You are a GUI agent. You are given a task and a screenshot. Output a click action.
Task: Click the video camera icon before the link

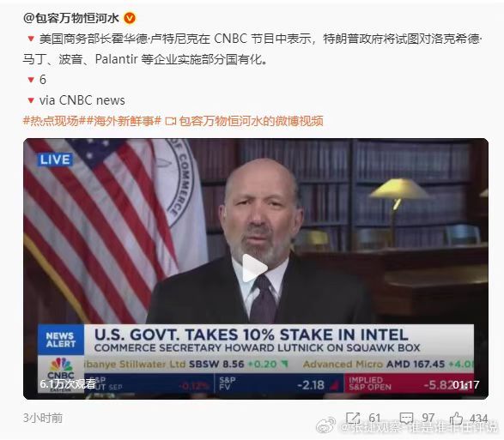coord(171,122)
